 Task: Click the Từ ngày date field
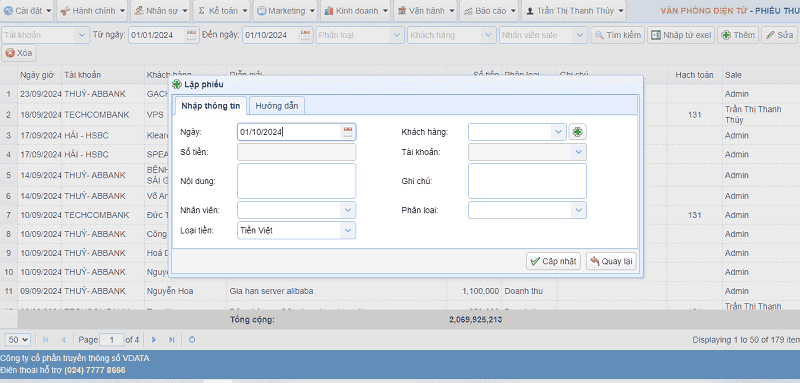(x=157, y=35)
